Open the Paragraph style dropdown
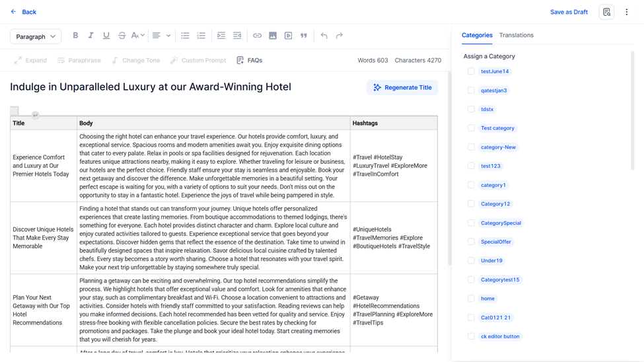 (36, 36)
